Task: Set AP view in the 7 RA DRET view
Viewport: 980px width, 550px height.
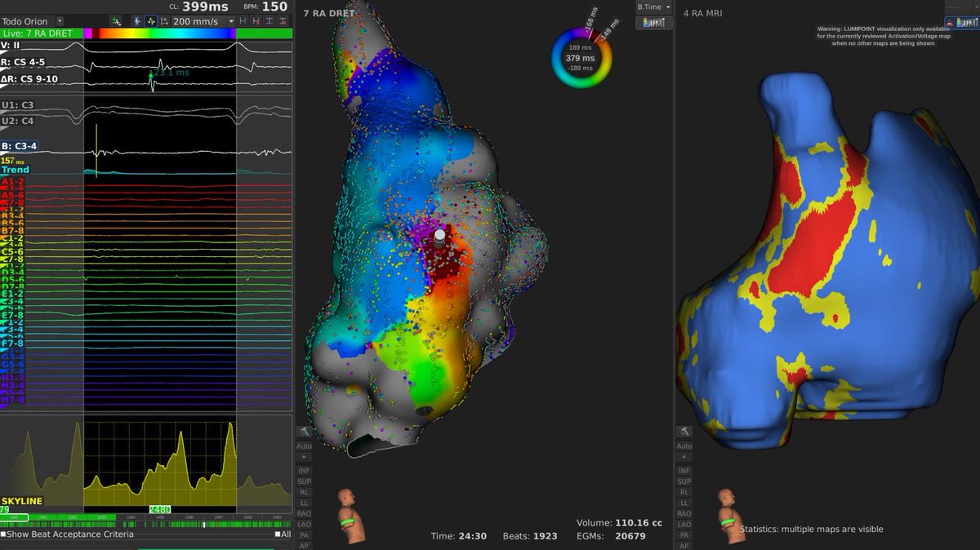Action: click(304, 545)
